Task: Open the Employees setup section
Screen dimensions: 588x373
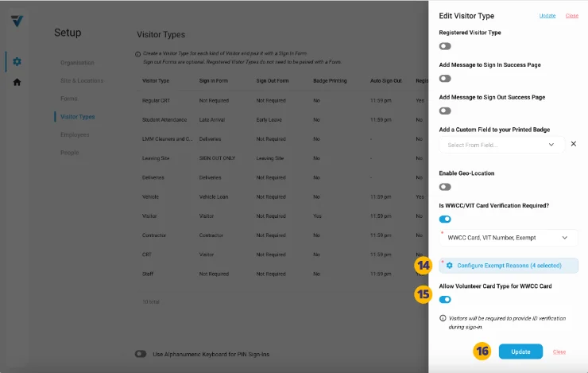Action: [x=75, y=134]
